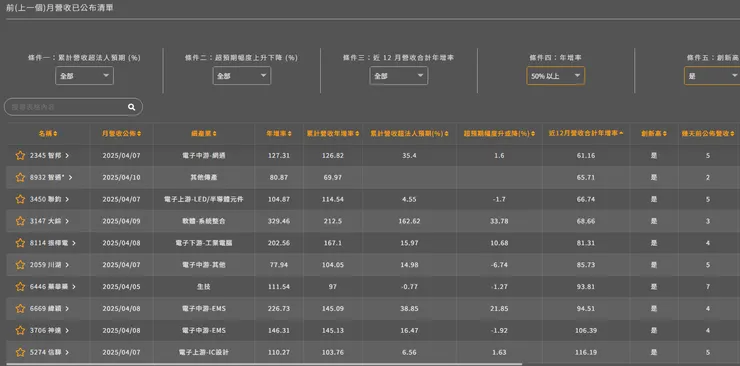Viewport: 740px width, 366px height.
Task: Open the 6446 stock link
Action: pos(52,287)
